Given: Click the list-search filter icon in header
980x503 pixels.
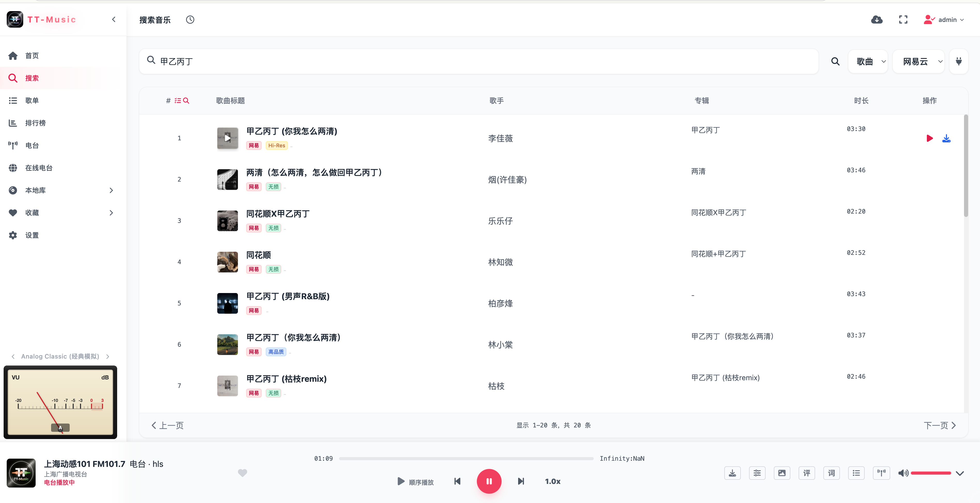Looking at the screenshot, I should click(x=182, y=100).
